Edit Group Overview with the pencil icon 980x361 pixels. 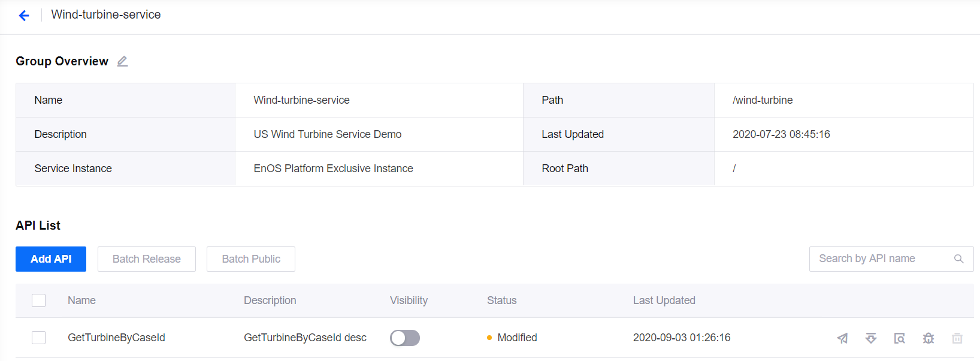122,61
